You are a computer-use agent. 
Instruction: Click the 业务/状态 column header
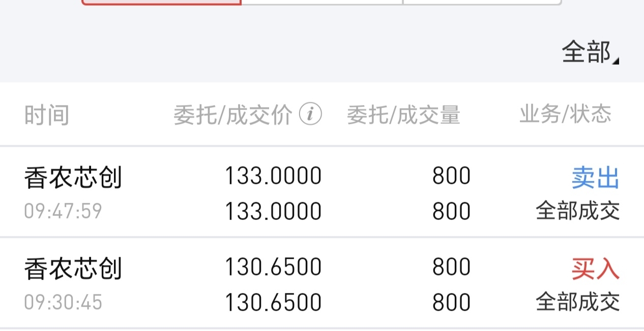pyautogui.click(x=565, y=114)
